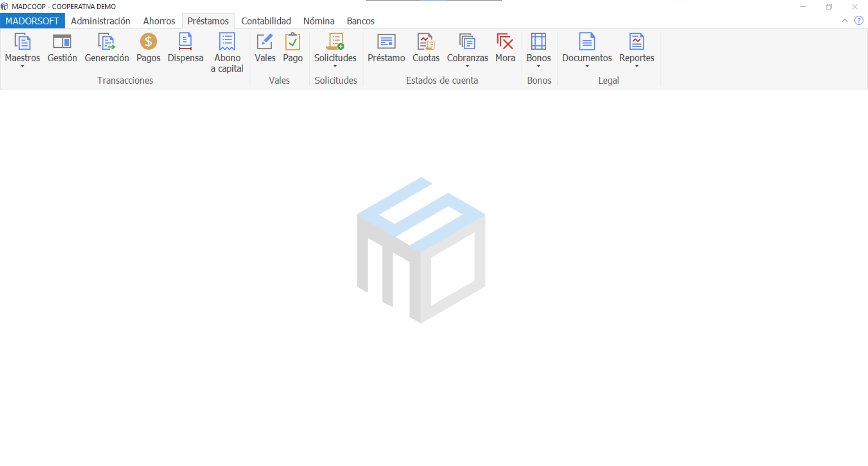Image resolution: width=868 pixels, height=466 pixels.
Task: Expand the Maestros dropdown
Action: pyautogui.click(x=23, y=50)
